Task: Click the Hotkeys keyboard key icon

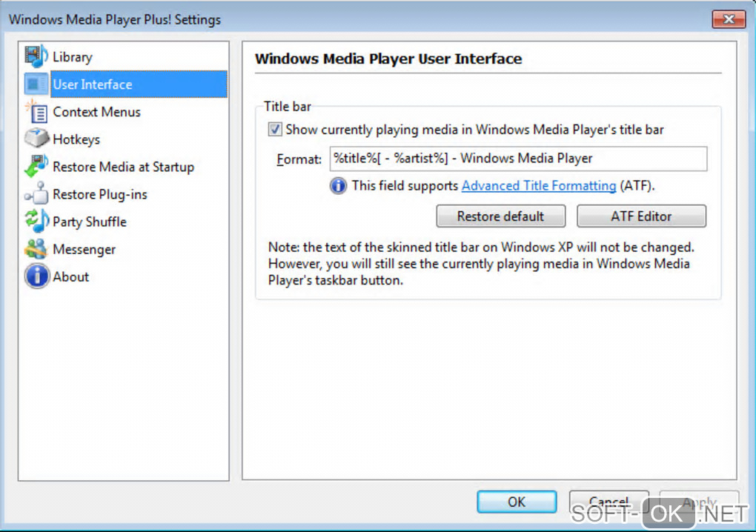Action: point(36,139)
